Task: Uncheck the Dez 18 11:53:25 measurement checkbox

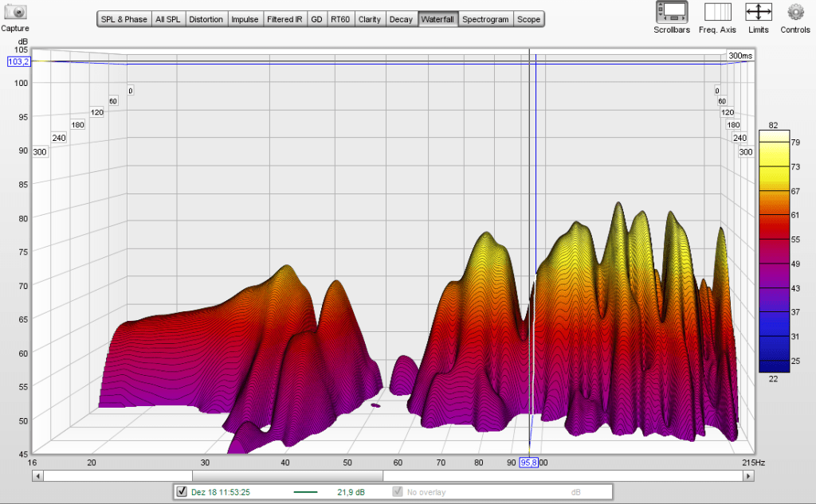Action: (x=182, y=491)
